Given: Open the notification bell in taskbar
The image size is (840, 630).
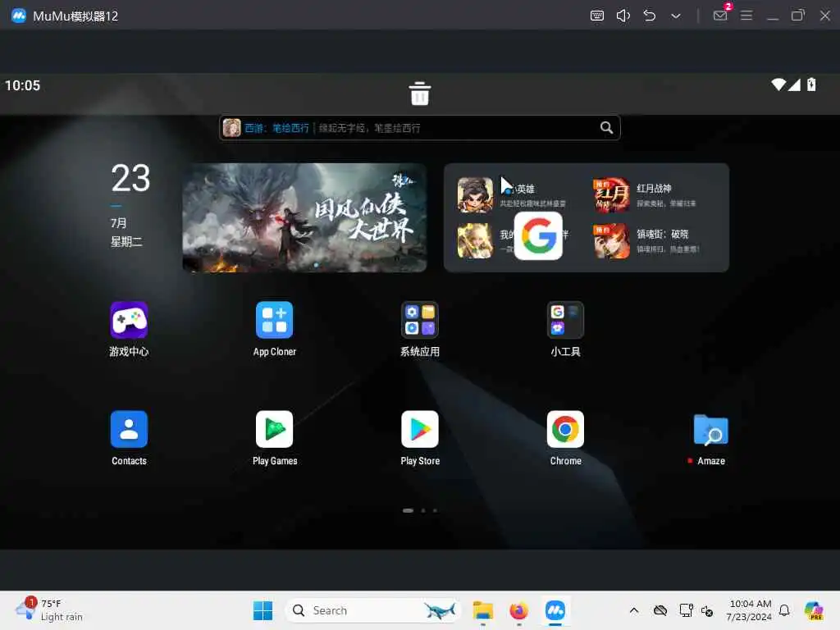Looking at the screenshot, I should tap(784, 610).
